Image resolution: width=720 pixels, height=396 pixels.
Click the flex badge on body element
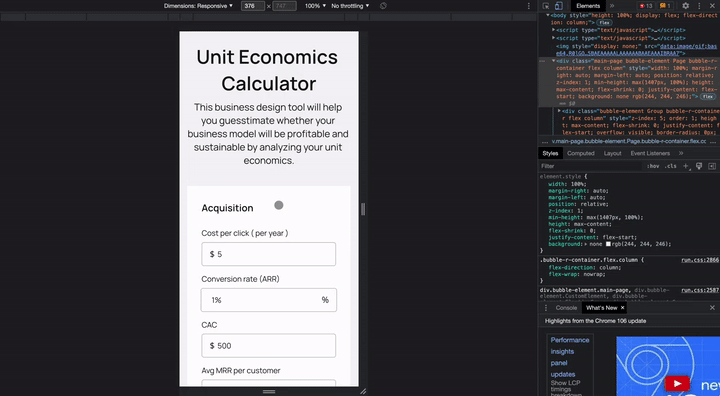pyautogui.click(x=605, y=23)
